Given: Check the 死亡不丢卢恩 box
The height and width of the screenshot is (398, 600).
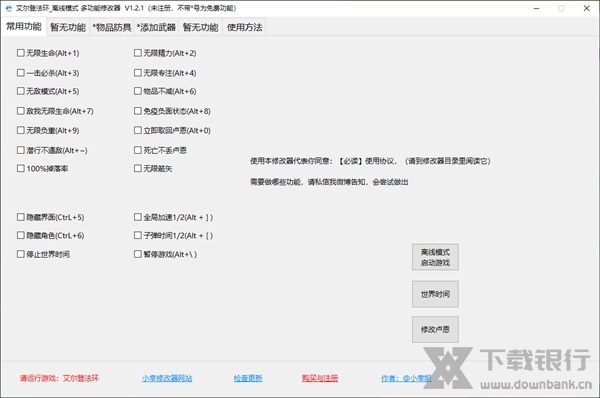Looking at the screenshot, I should pos(160,150).
